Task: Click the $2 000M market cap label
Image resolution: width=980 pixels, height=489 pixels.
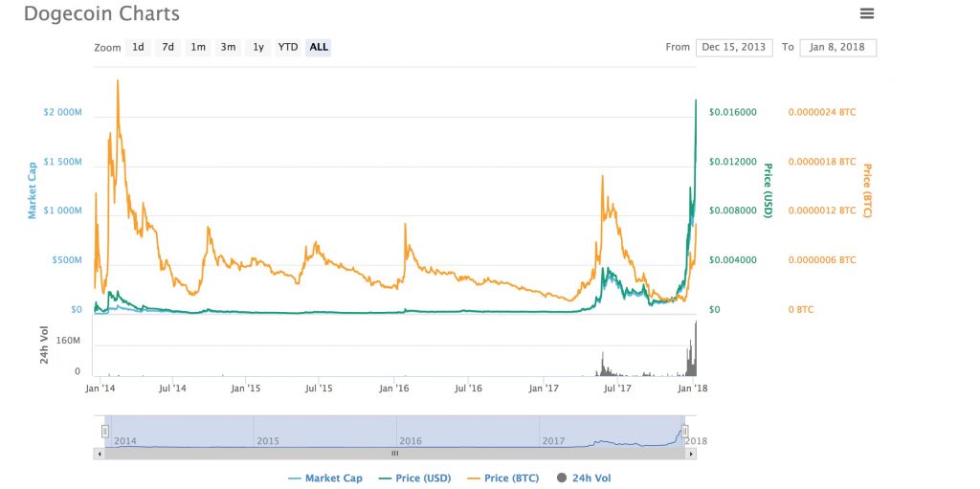Action: tap(62, 113)
